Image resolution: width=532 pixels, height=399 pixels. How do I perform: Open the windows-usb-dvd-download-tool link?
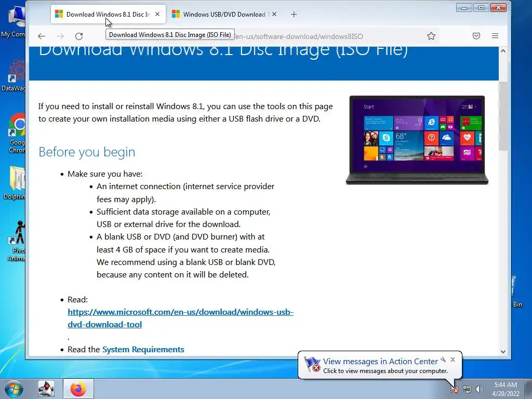180,318
